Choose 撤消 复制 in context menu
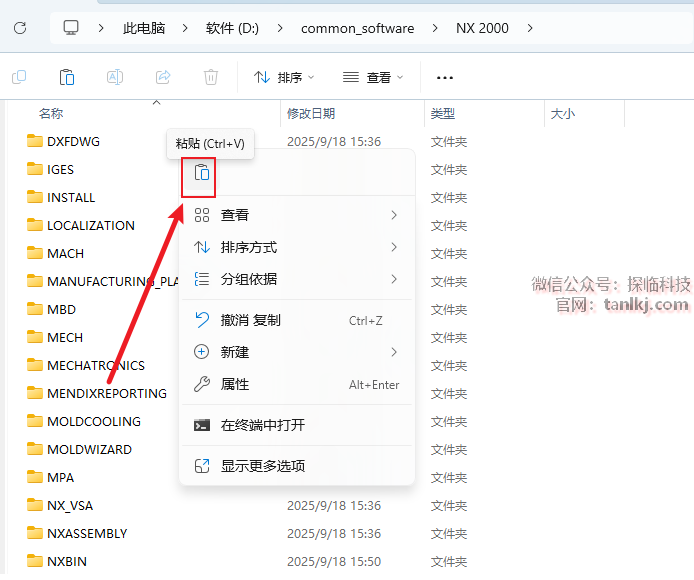The height and width of the screenshot is (580, 694). [297, 320]
